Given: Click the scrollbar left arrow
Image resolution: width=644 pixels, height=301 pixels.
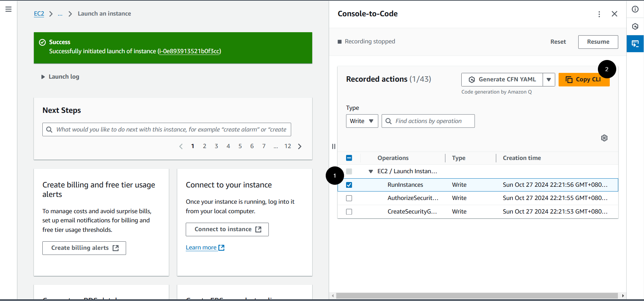Looking at the screenshot, I should tap(333, 296).
